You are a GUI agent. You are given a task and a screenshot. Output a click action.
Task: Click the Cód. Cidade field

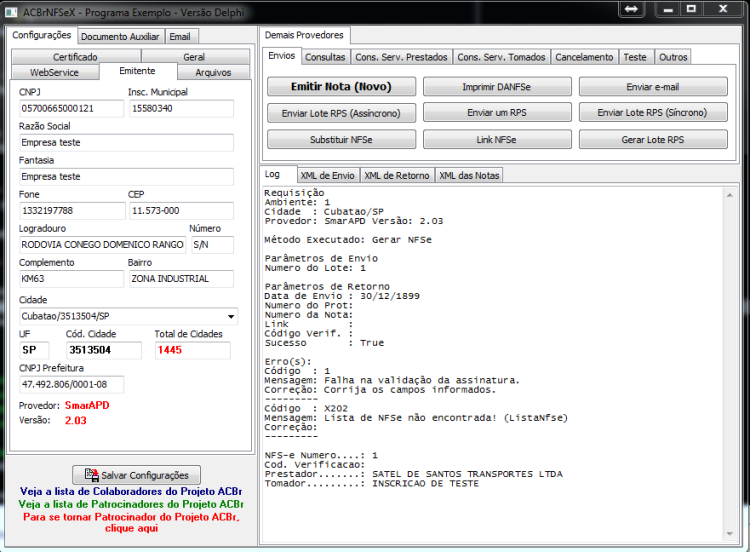(103, 350)
